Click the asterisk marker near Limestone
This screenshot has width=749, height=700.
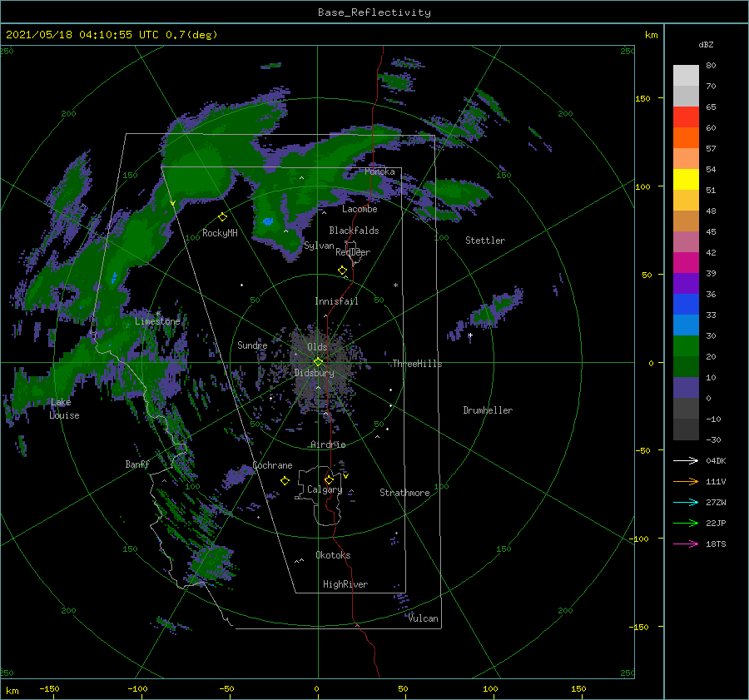pos(157,314)
